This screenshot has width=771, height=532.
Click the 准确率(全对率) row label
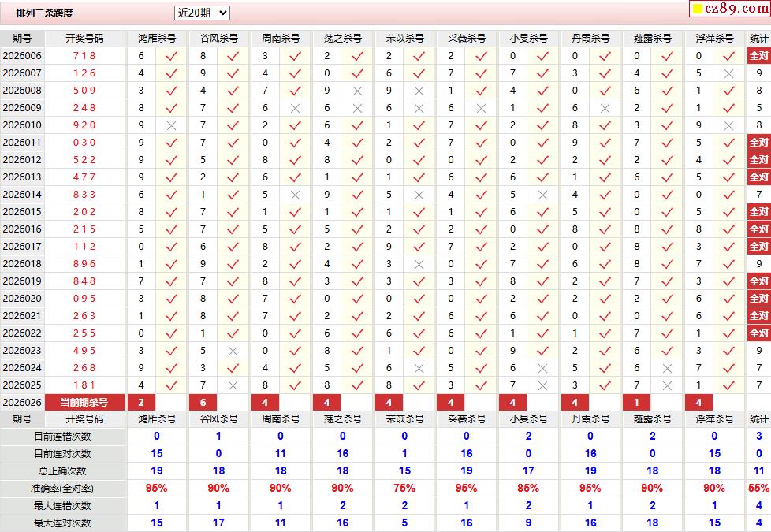[62, 488]
